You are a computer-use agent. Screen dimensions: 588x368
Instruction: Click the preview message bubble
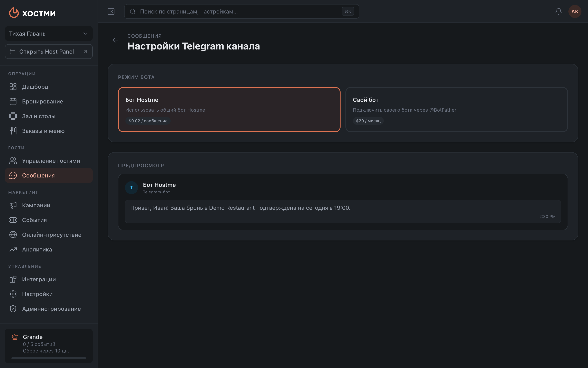(x=343, y=212)
